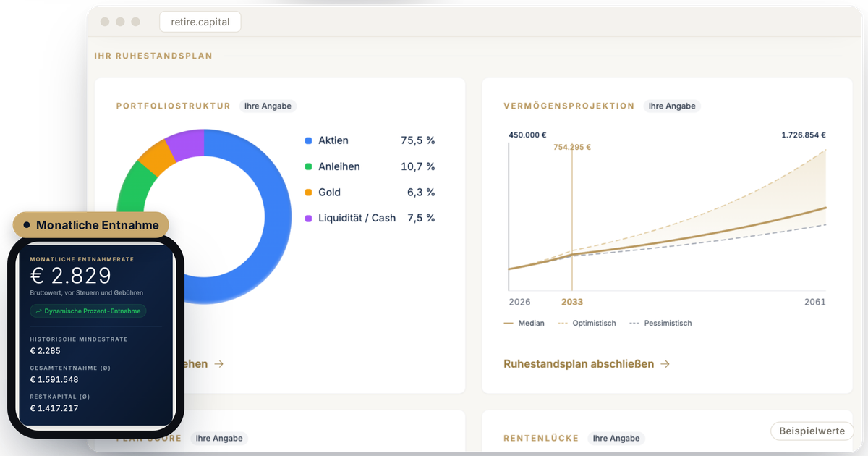Select the Dynamische Prozent-Entnahme badge
Screen dimensions: 868x456
(x=88, y=311)
